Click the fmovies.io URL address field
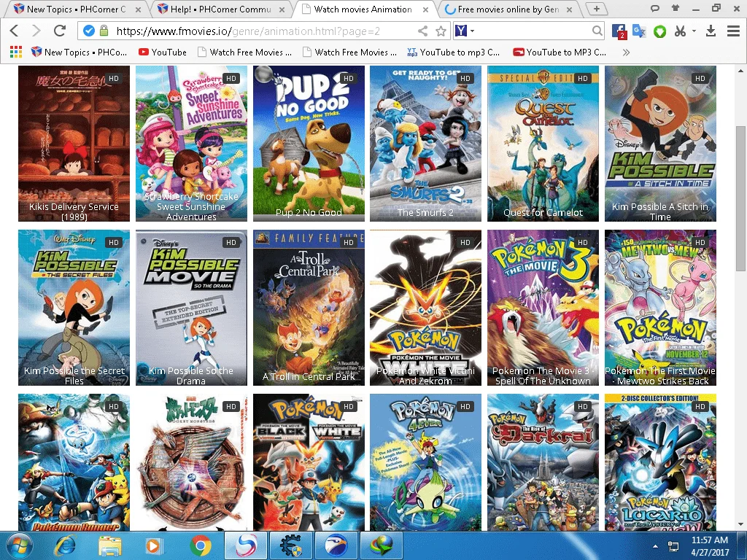This screenshot has width=747, height=560. [264, 31]
